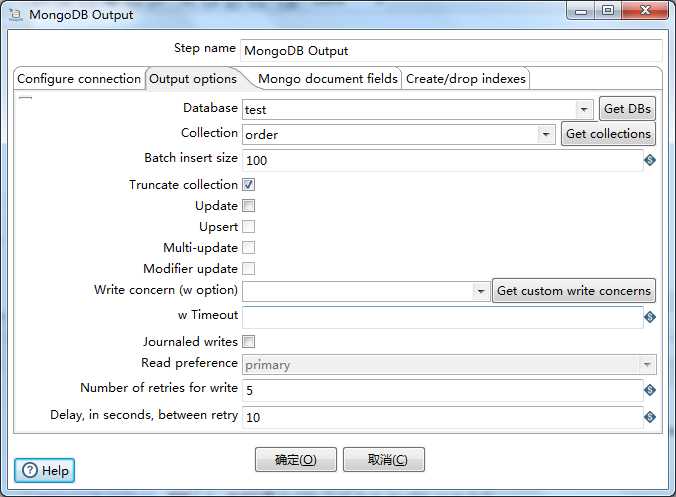Go to Create/drop indexes tab
The image size is (676, 497).
point(466,79)
